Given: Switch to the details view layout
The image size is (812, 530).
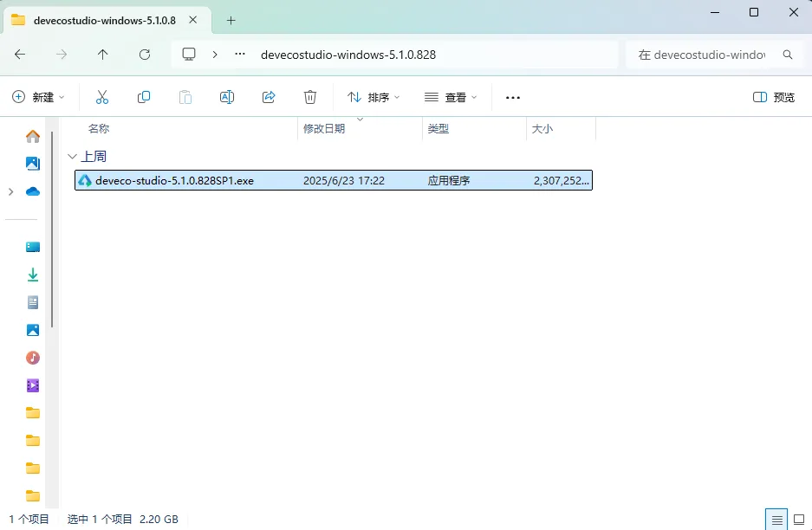Looking at the screenshot, I should tap(776, 520).
